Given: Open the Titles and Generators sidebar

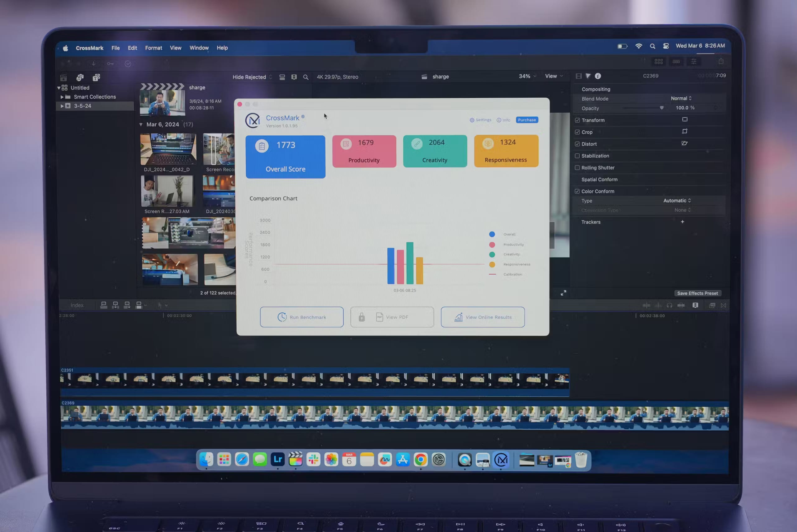Looking at the screenshot, I should pos(96,77).
